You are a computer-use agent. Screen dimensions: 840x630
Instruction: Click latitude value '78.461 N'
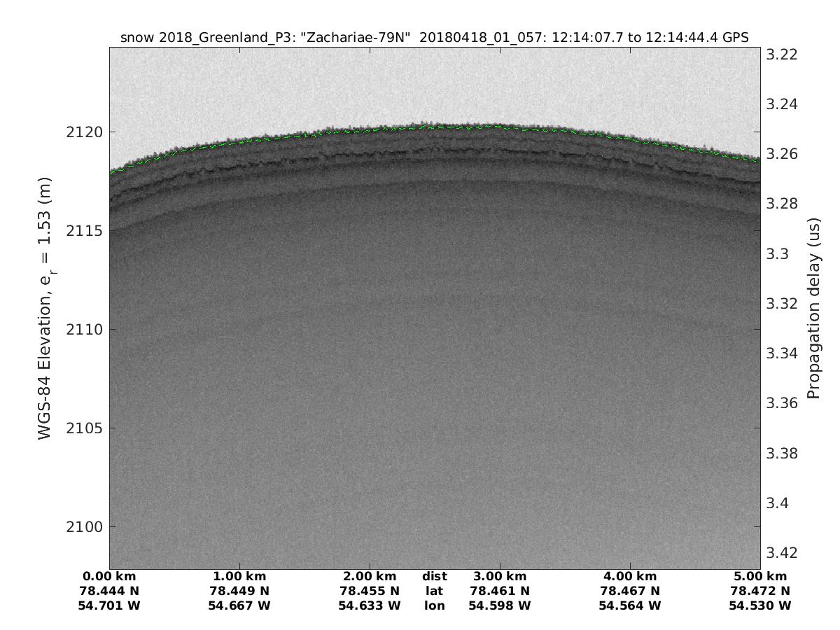(500, 591)
